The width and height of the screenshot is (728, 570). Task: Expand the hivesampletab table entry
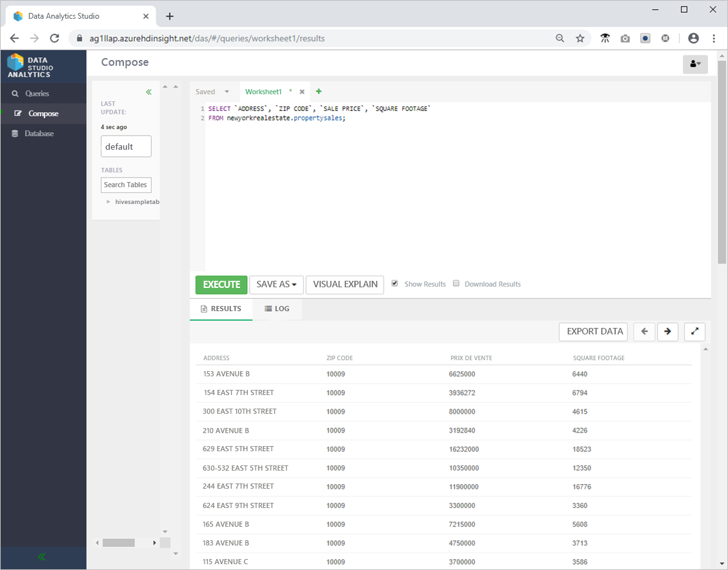(108, 201)
